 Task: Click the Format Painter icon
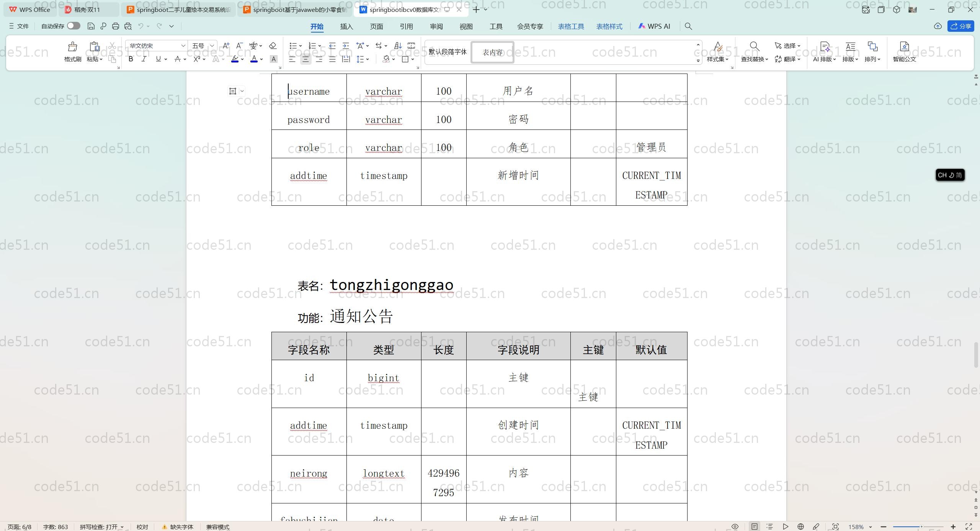tap(72, 47)
